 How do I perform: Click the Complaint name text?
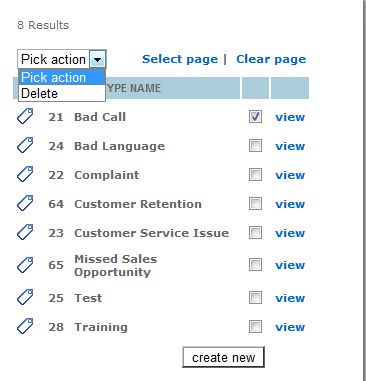(106, 175)
